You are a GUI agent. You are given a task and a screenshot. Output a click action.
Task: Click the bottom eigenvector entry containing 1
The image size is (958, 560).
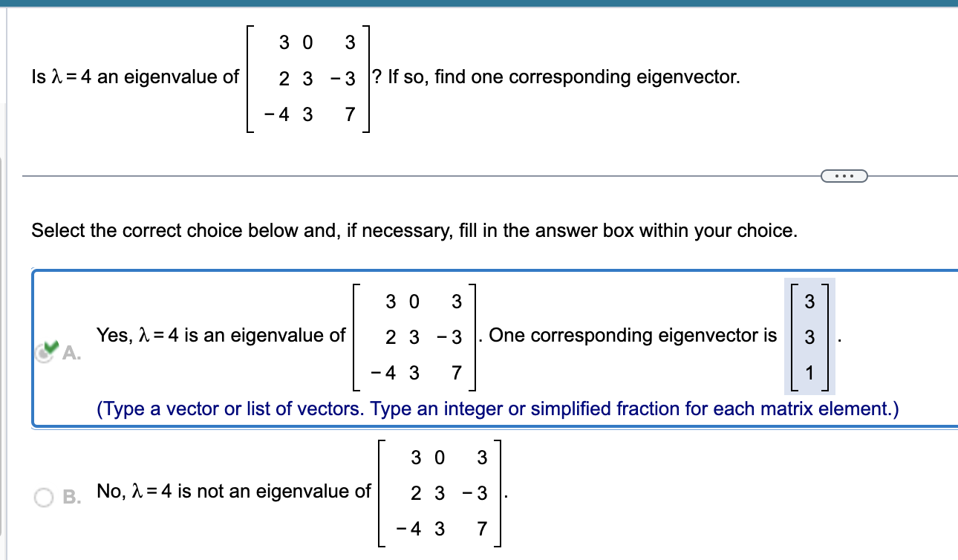809,372
